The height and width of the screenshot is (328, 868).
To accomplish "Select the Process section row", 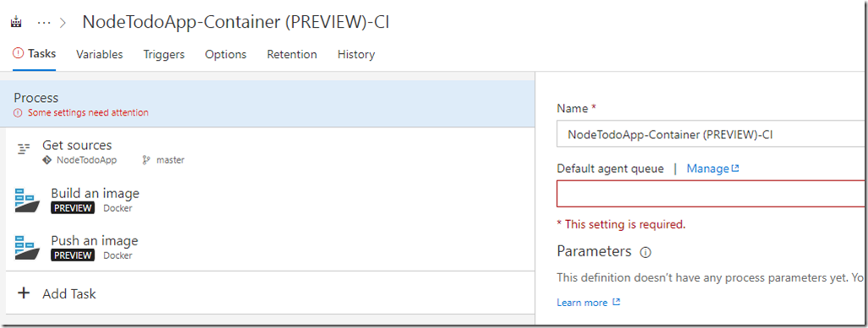I will (x=268, y=104).
